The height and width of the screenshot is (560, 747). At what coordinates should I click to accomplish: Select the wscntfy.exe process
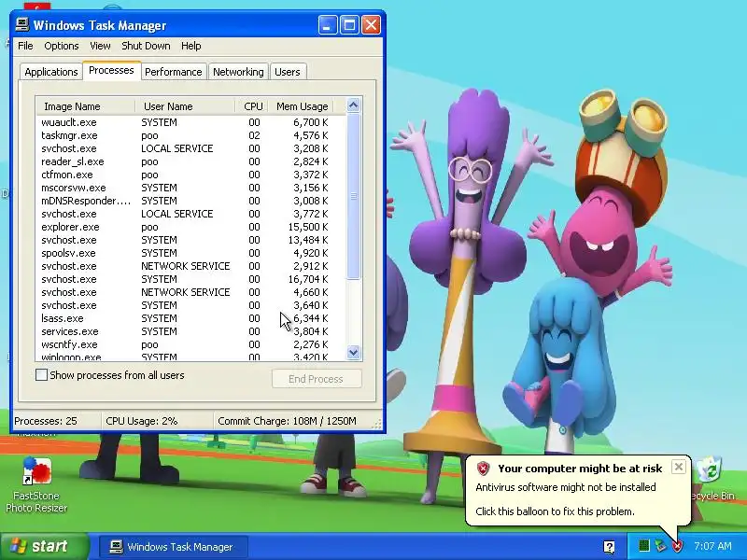click(190, 344)
